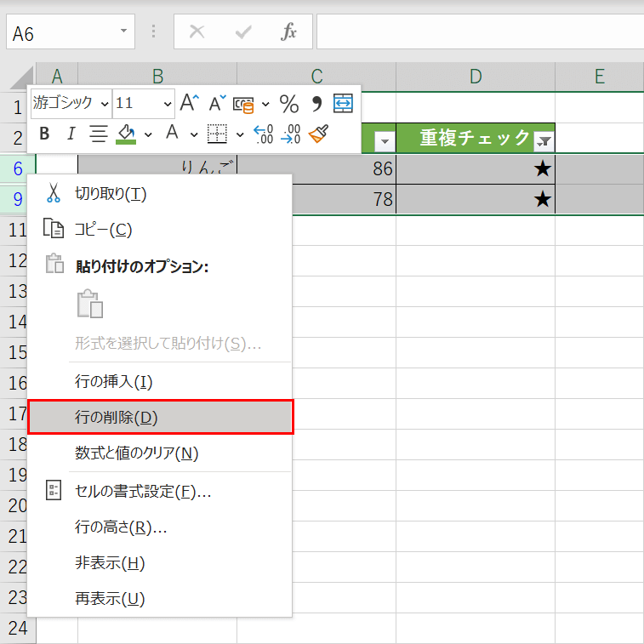644x644 pixels.
Task: Click the paste option clipboard icon
Action: (x=90, y=304)
